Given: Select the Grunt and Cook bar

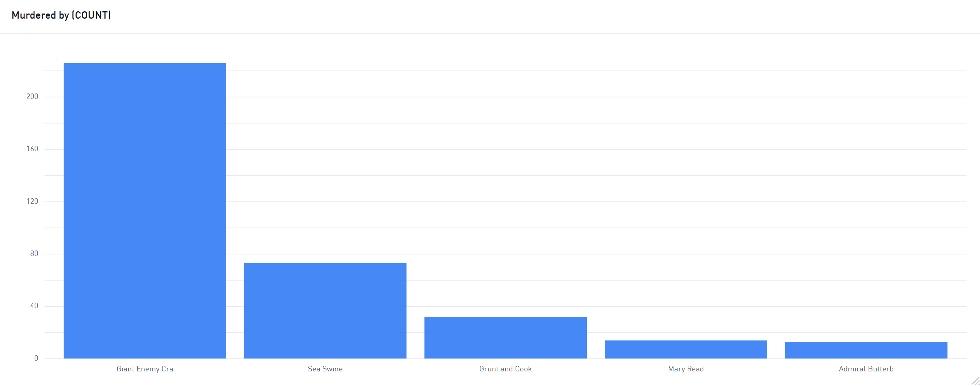Looking at the screenshot, I should (x=505, y=338).
